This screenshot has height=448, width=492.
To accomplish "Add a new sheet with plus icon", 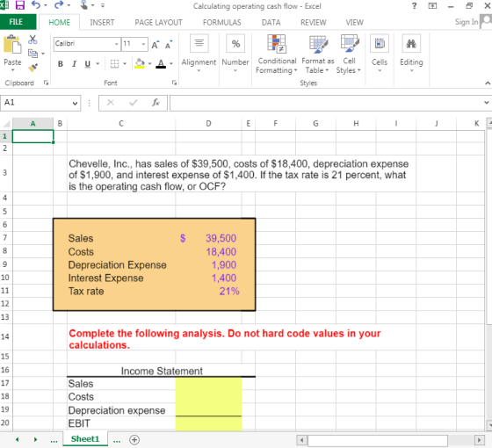I will coord(134,440).
